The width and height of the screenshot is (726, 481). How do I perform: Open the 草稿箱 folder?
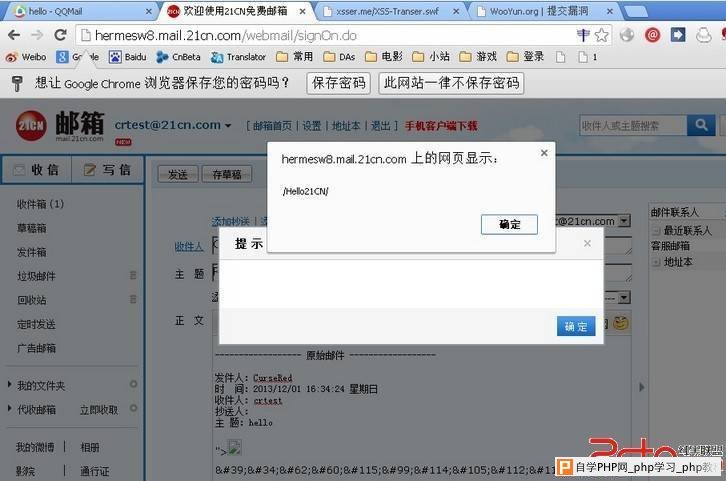(x=31, y=228)
